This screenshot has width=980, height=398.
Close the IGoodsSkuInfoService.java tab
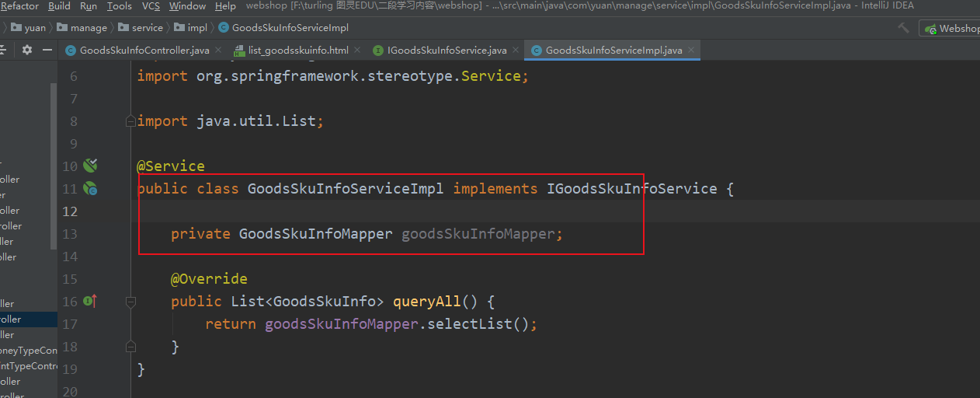click(x=516, y=51)
